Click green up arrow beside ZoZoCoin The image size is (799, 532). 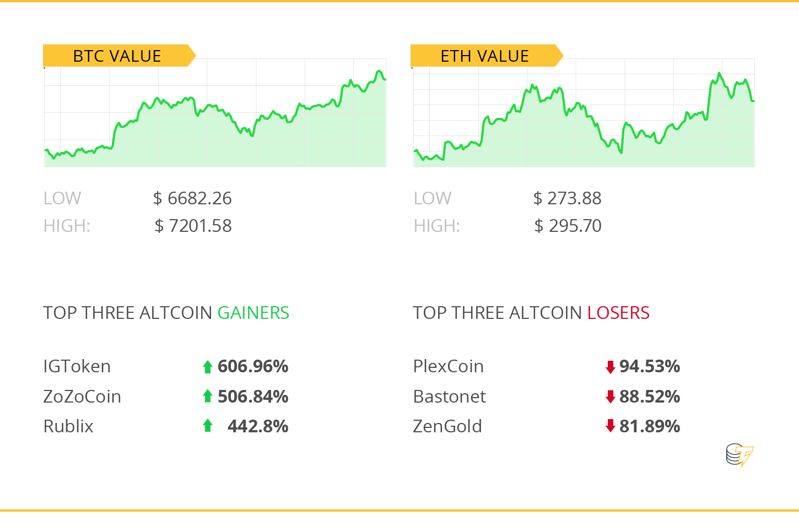[208, 396]
